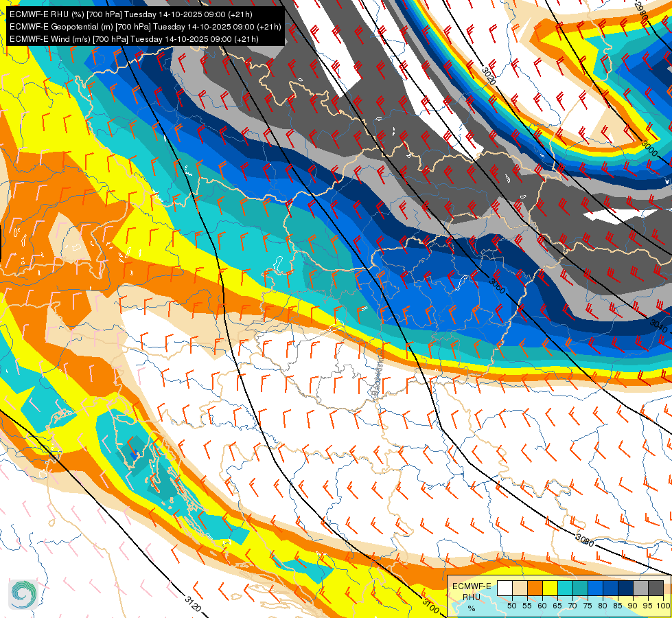The height and width of the screenshot is (618, 672).
Task: Select the cyan 65-70% legend swatch
Action: (x=565, y=588)
